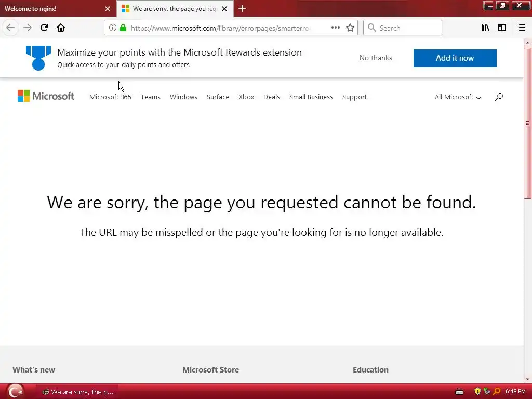
Task: Click the URL may be misspelled text
Action: pyautogui.click(x=262, y=232)
